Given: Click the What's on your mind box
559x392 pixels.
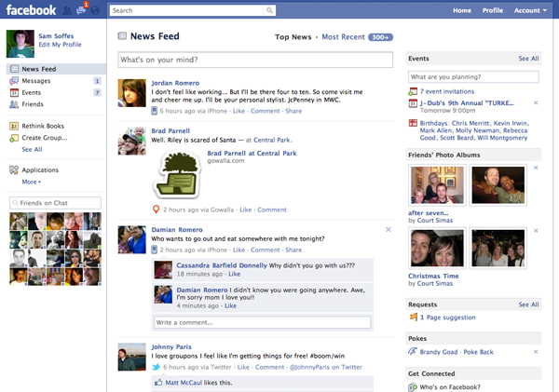Looking at the screenshot, I should 256,61.
